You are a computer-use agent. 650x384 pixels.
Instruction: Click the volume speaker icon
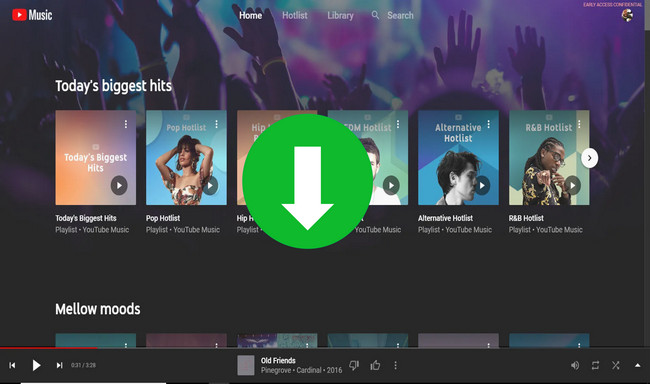575,365
